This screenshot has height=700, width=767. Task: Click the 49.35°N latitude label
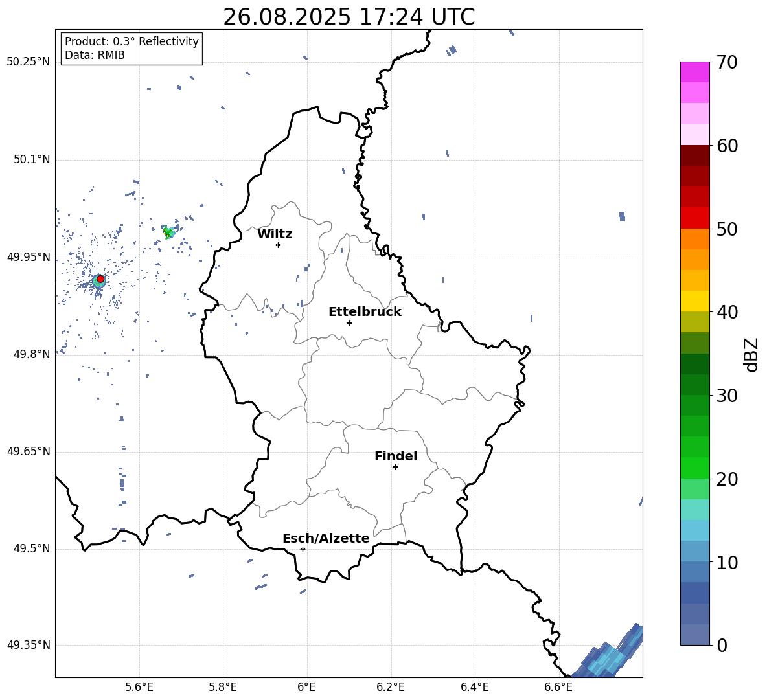(29, 645)
